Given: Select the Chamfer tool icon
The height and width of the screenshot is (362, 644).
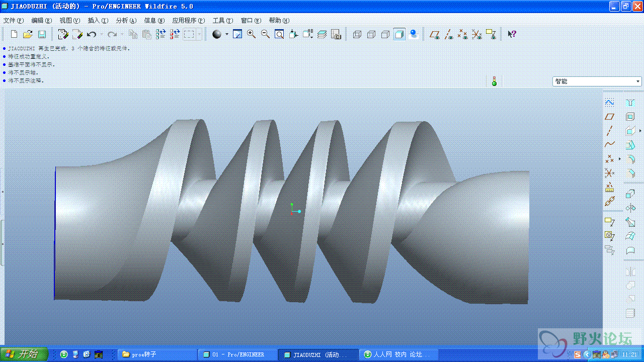Looking at the screenshot, I should [x=630, y=173].
